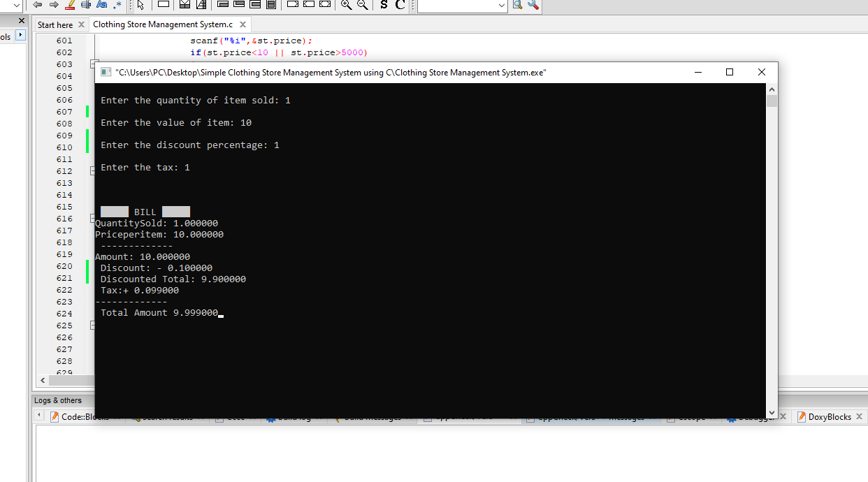This screenshot has height=482, width=868.
Task: Click the jump forward arrow icon
Action: click(54, 5)
